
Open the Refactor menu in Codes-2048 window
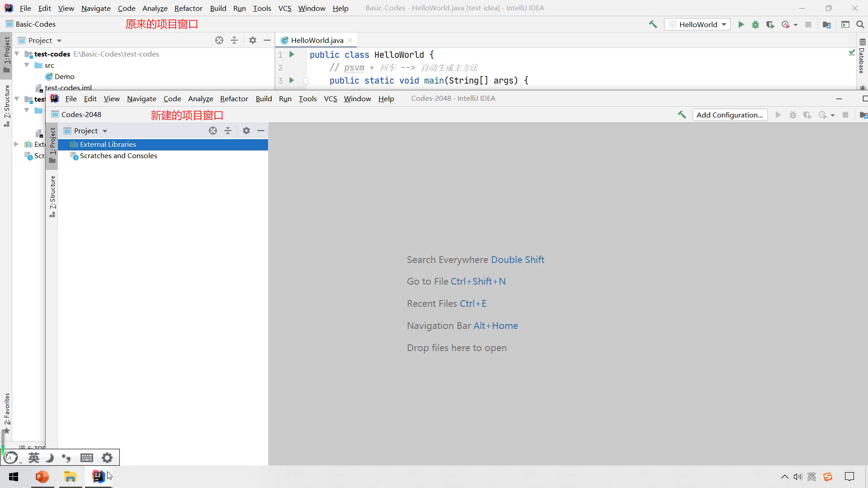point(234,99)
